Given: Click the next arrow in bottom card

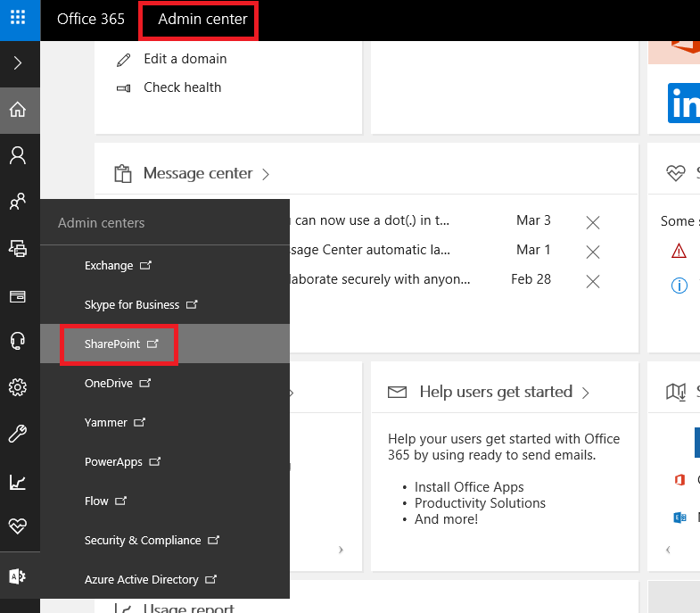Looking at the screenshot, I should (x=341, y=550).
